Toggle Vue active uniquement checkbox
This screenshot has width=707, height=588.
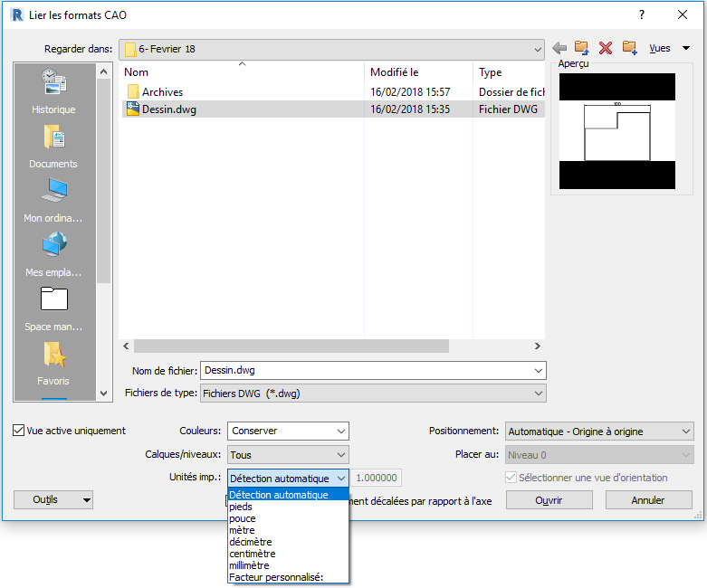pos(18,431)
